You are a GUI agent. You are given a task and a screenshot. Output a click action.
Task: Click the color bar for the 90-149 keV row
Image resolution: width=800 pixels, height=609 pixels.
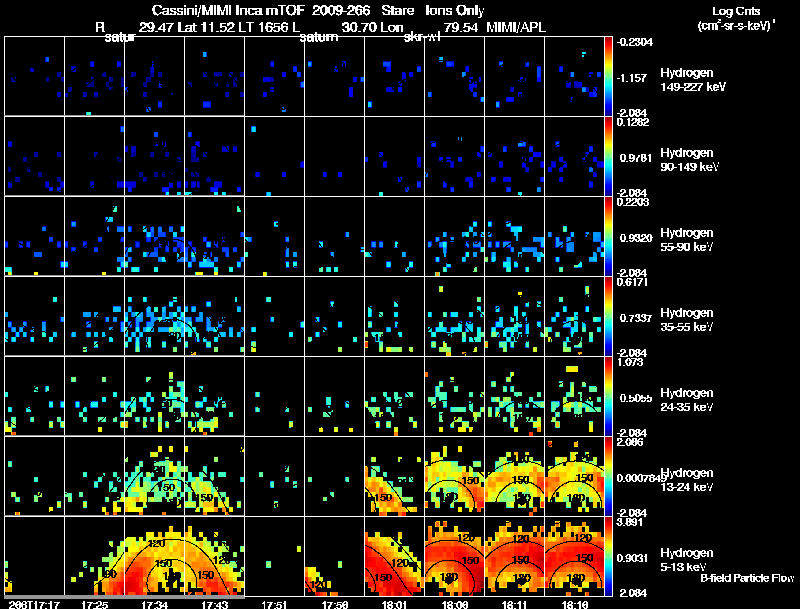[608, 156]
